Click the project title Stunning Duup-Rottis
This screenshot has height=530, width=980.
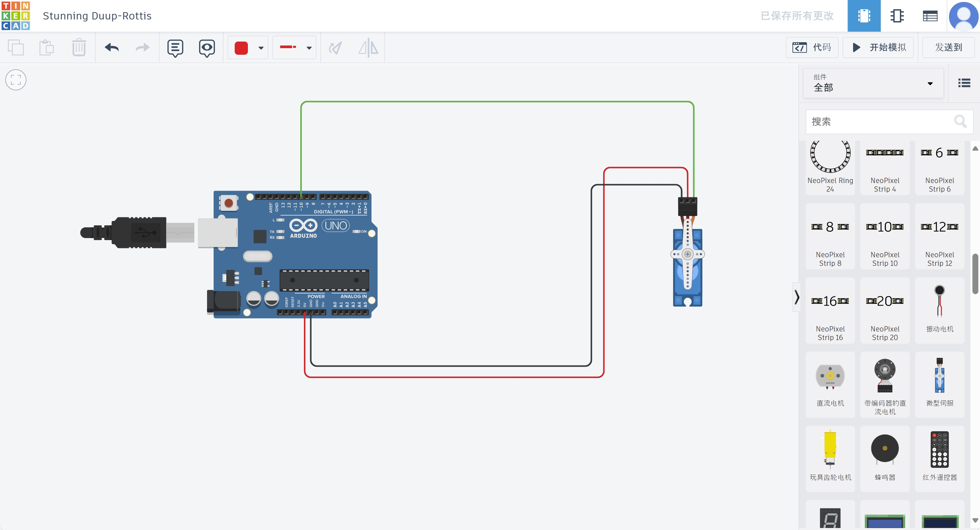point(97,16)
